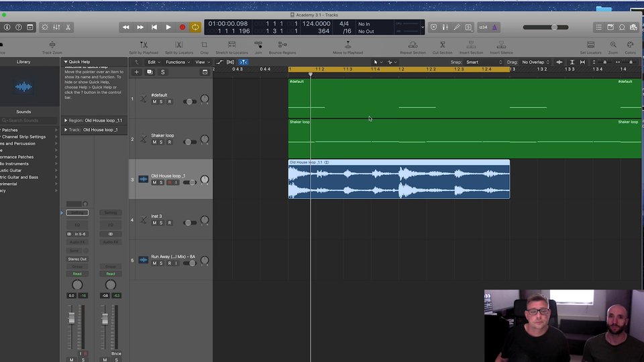
Task: Toggle the yellow Cycle mode button
Action: click(x=195, y=27)
